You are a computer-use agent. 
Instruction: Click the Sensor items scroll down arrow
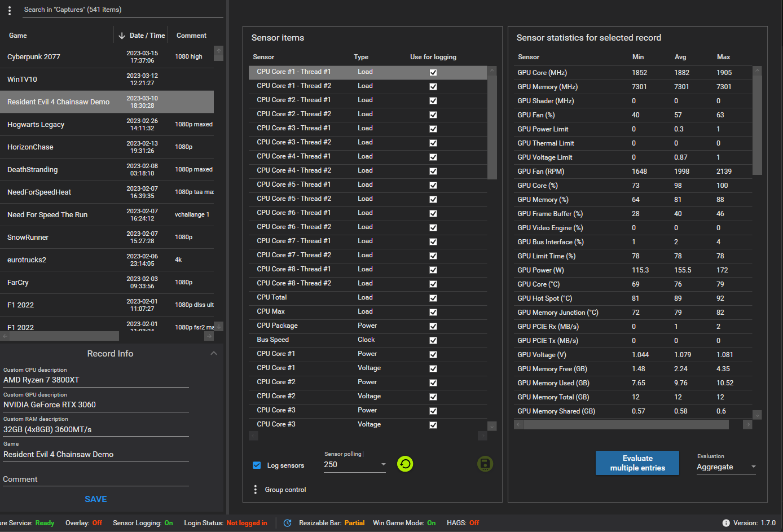(x=492, y=426)
